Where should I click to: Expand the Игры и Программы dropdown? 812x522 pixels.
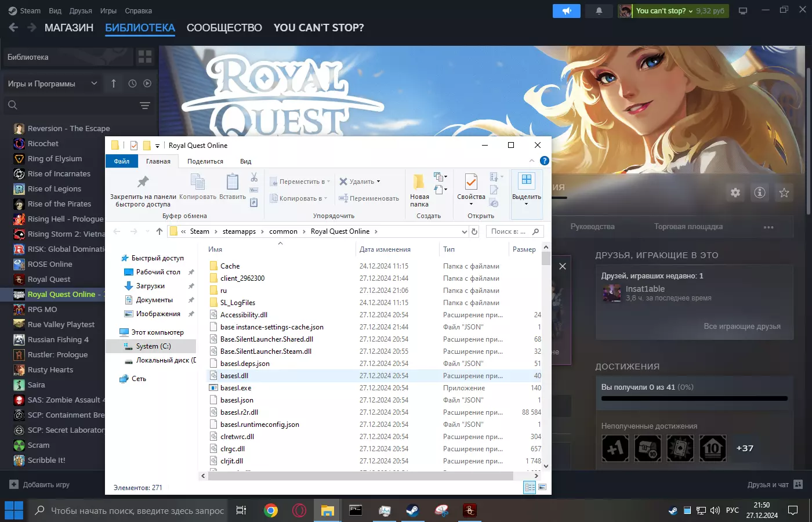tap(94, 84)
